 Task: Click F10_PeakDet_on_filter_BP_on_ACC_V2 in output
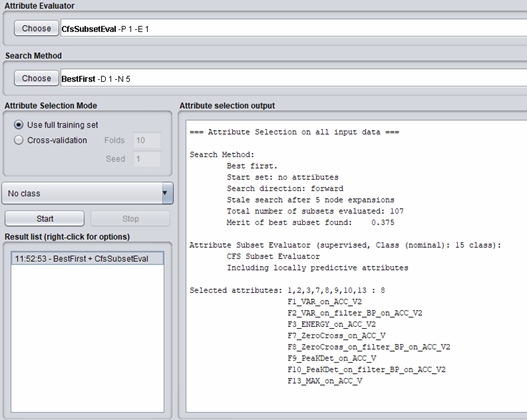click(367, 370)
